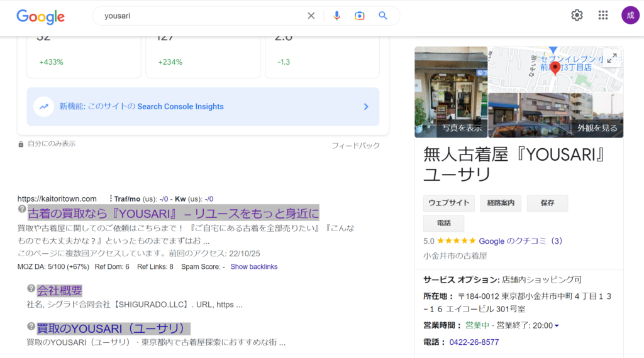The height and width of the screenshot is (358, 644).
Task: Open Google Lens image search
Action: pos(359,16)
